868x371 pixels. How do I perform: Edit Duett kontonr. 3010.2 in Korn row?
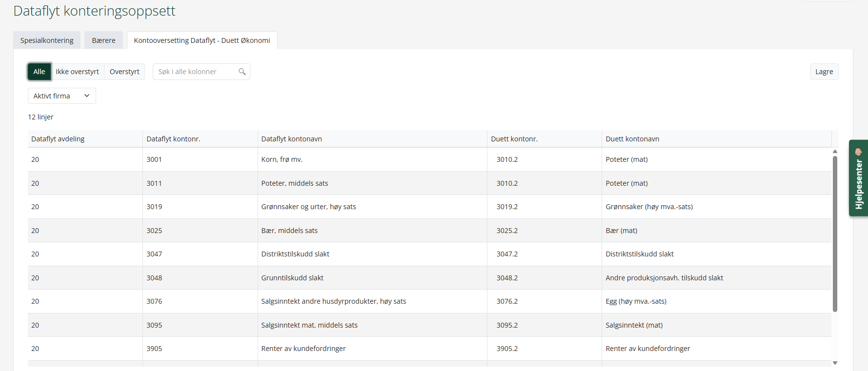point(545,159)
